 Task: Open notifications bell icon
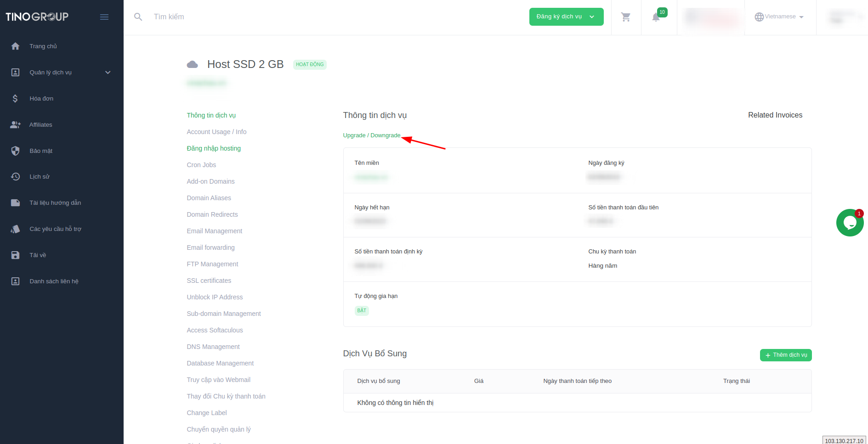(656, 17)
